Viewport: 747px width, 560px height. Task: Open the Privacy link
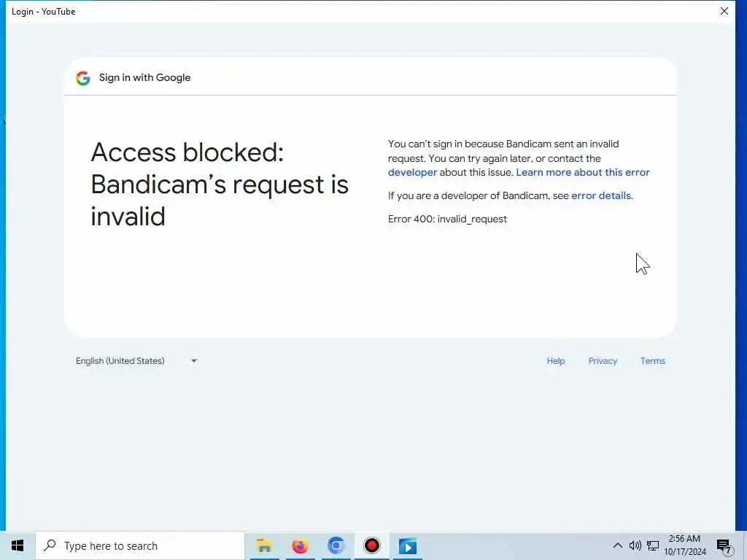point(603,361)
